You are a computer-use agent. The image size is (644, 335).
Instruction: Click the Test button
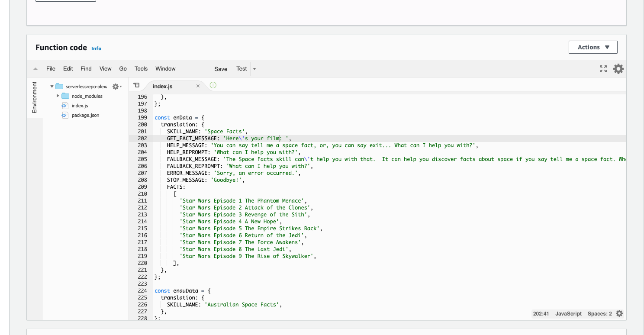[x=241, y=68]
